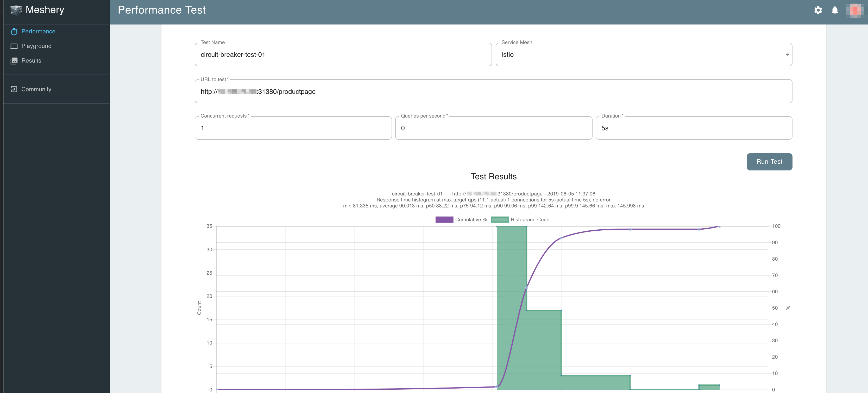Click the Community sidebar icon
Image resolution: width=868 pixels, height=393 pixels.
coord(14,89)
